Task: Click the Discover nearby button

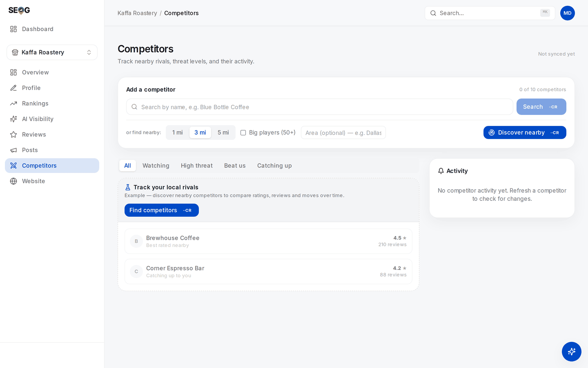Action: coord(525,132)
